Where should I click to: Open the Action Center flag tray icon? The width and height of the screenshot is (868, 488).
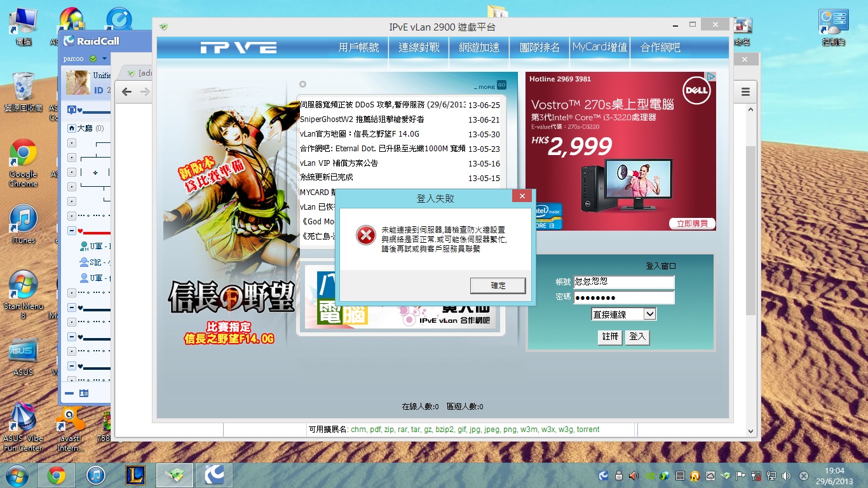[x=741, y=475]
